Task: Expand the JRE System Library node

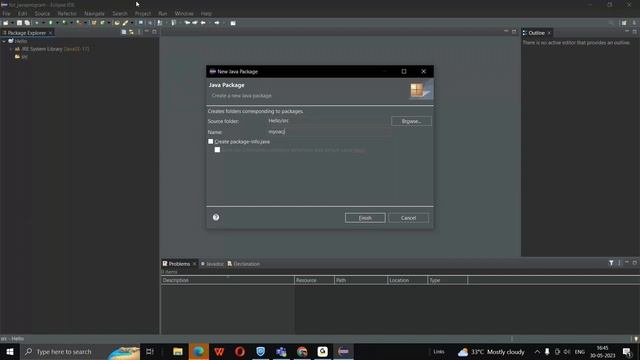Action: tap(11, 49)
